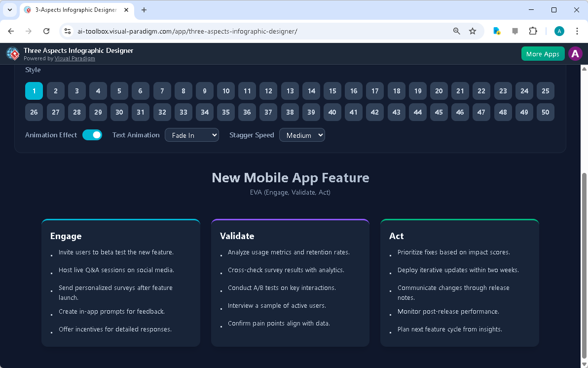
Task: Open the feedback speech bubble icon
Action: coord(514,31)
